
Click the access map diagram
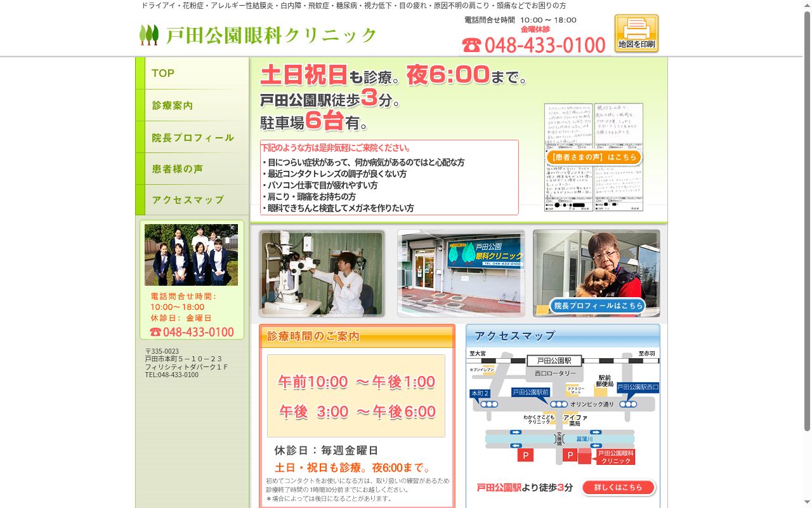pos(563,410)
